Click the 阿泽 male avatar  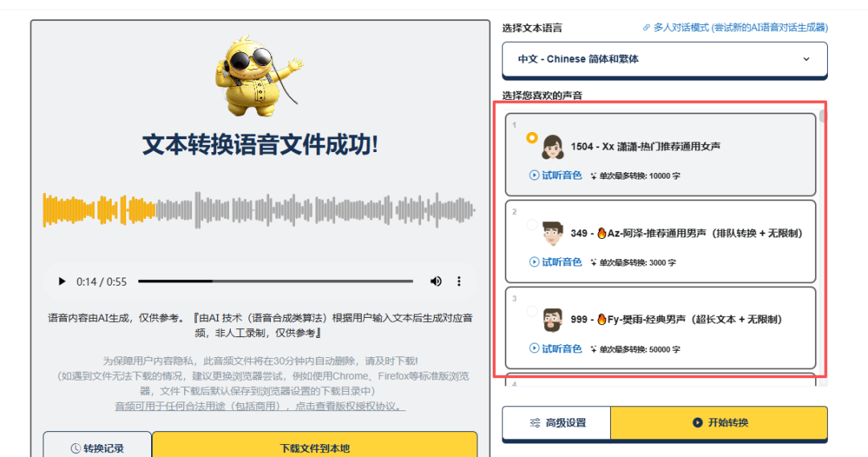(x=552, y=233)
